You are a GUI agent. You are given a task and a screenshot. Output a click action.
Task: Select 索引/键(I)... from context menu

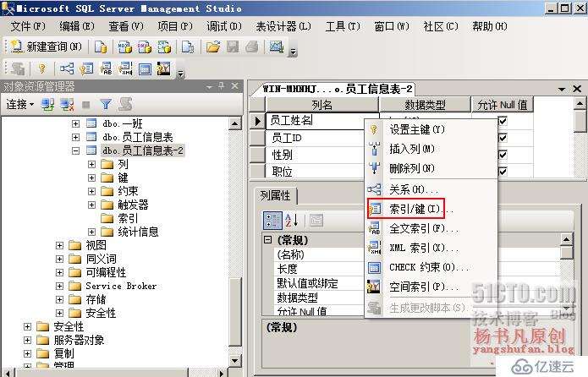(431, 208)
